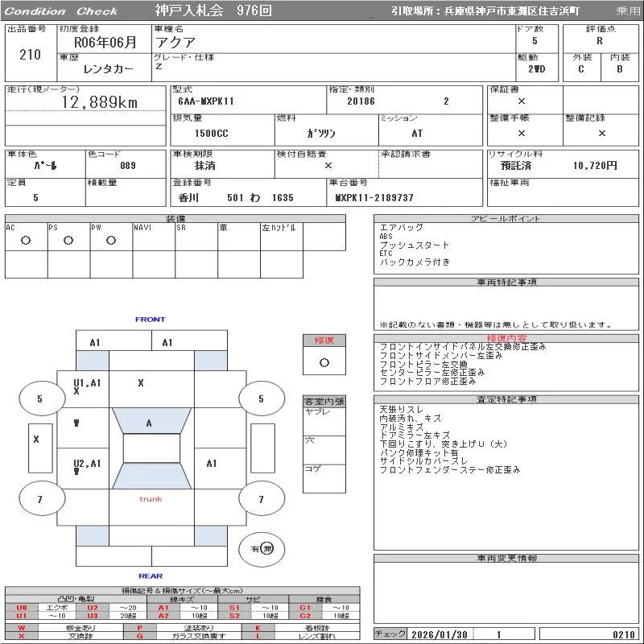The width and height of the screenshot is (644, 644).
Task: Click the chassis number MXPK11-2189737 field
Action: click(374, 197)
